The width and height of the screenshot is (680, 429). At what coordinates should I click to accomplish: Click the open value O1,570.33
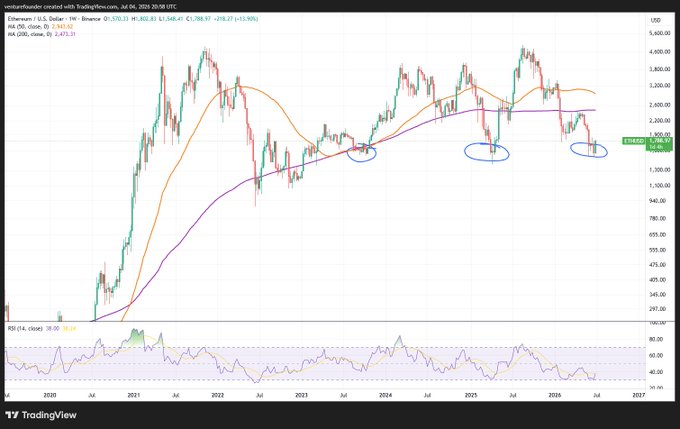116,19
